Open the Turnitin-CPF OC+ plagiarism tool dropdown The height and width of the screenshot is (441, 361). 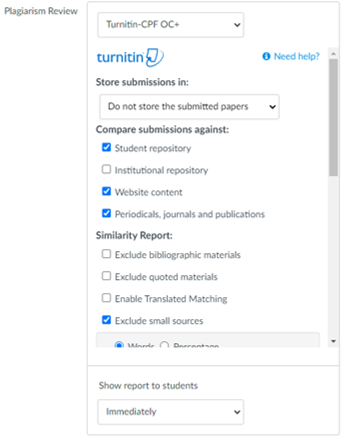pyautogui.click(x=171, y=25)
